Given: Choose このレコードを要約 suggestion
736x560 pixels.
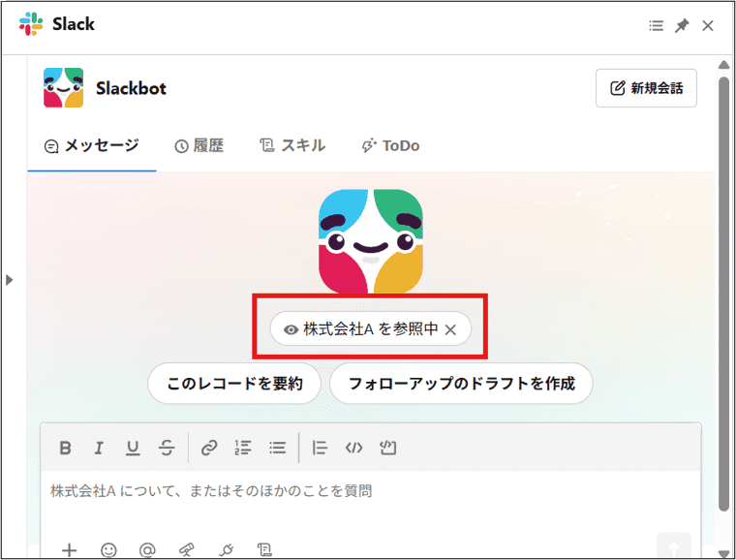Looking at the screenshot, I should [234, 384].
